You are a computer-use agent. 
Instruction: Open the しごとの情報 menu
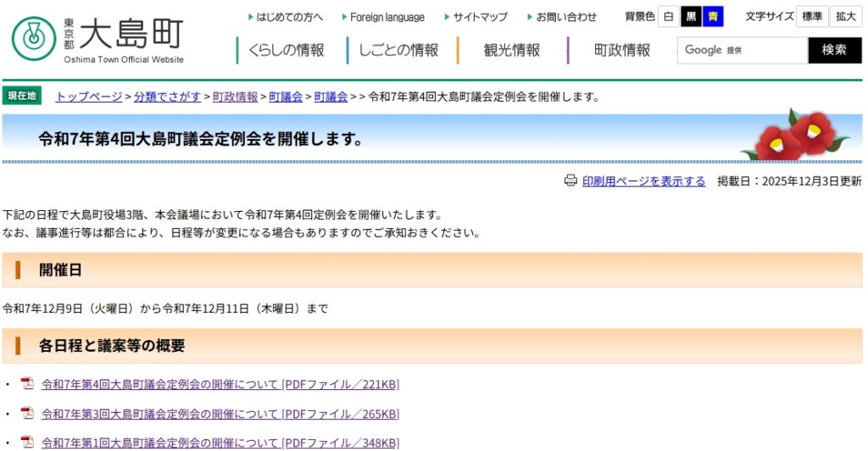coord(398,51)
